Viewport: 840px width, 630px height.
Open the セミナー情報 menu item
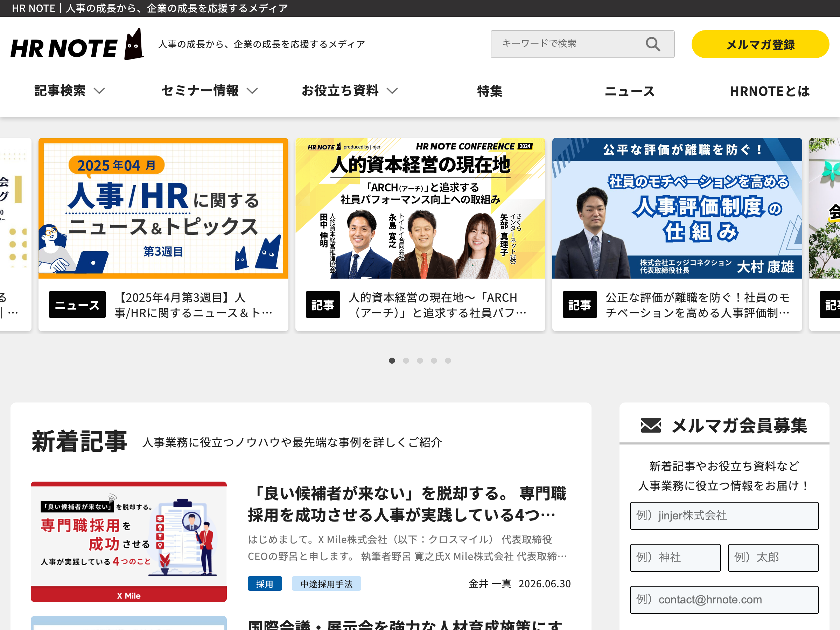point(200,91)
